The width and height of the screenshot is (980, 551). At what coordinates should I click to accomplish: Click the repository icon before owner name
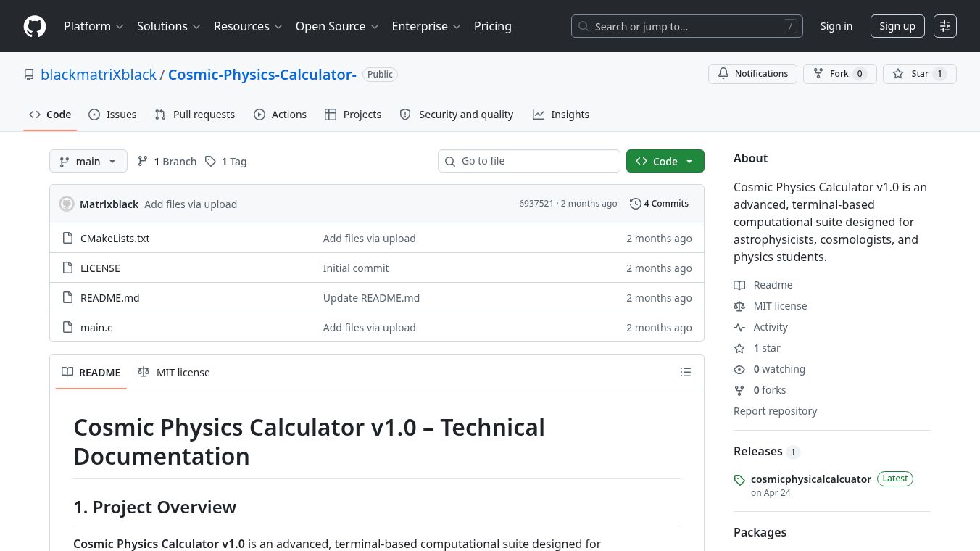29,75
